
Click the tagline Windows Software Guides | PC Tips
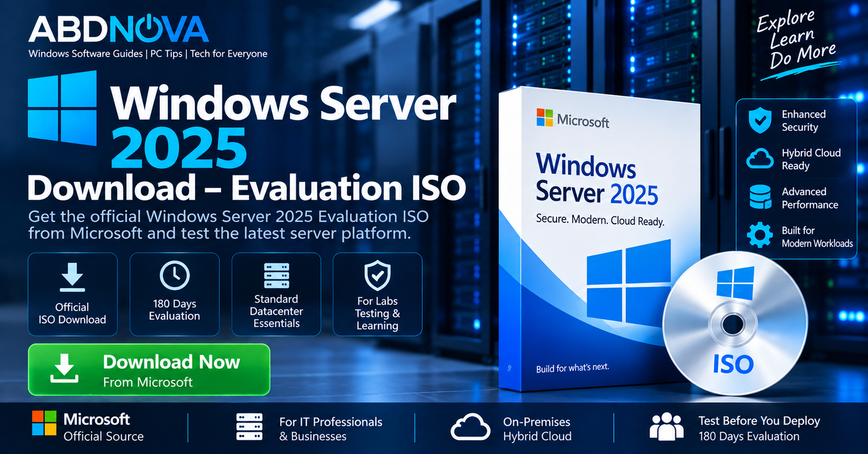click(x=148, y=54)
